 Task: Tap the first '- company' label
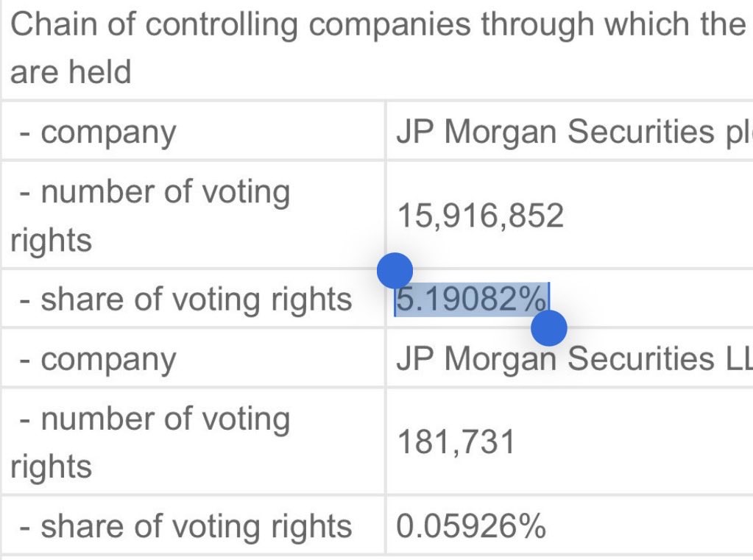tap(98, 132)
